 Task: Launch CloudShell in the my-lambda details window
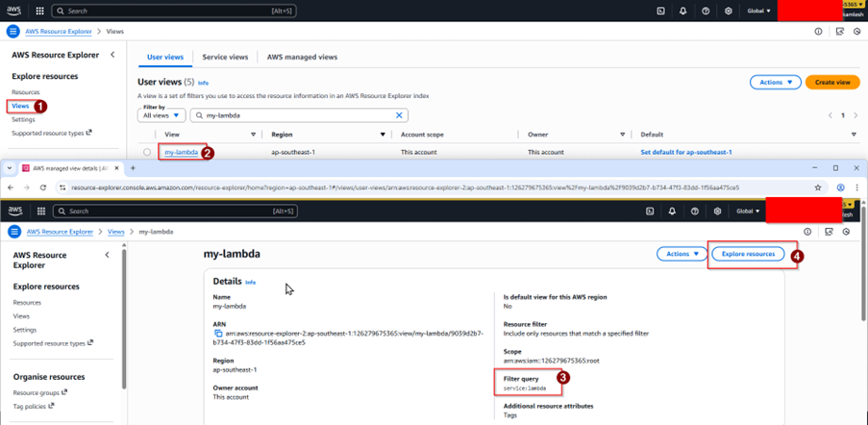(650, 211)
